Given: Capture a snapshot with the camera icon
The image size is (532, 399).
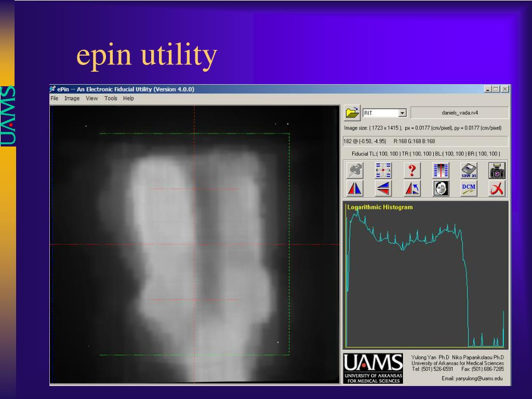Looking at the screenshot, I should tap(497, 170).
